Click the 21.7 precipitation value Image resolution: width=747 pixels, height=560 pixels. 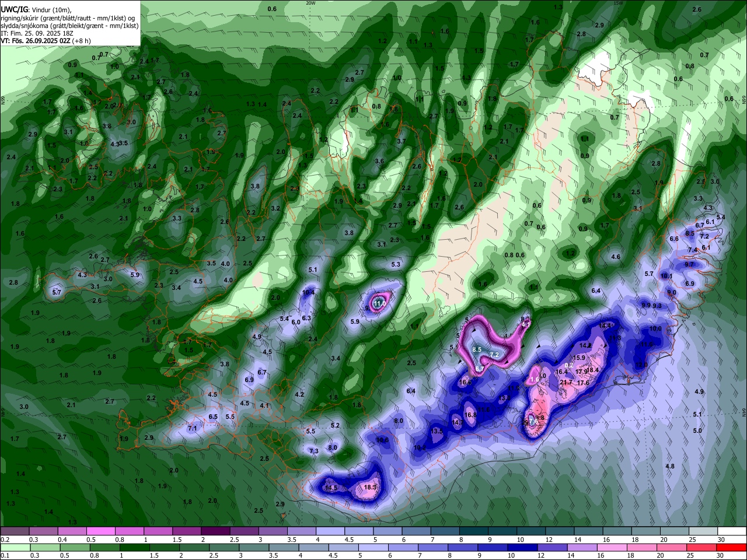pyautogui.click(x=566, y=383)
